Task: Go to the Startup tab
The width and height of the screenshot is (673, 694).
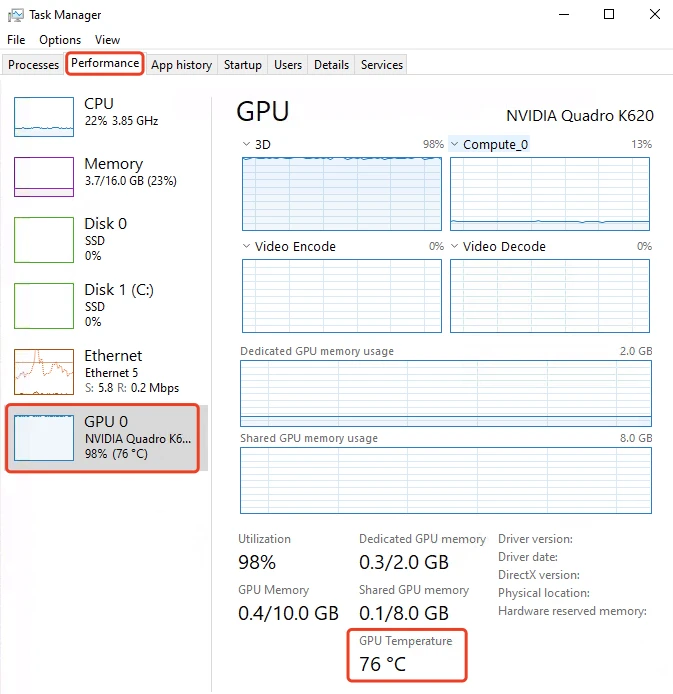Action: [243, 65]
